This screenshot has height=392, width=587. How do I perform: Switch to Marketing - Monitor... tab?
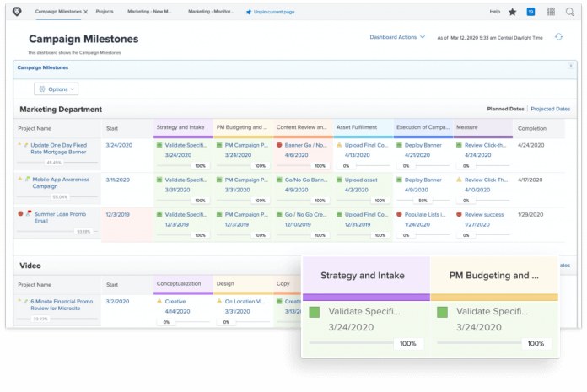(211, 12)
